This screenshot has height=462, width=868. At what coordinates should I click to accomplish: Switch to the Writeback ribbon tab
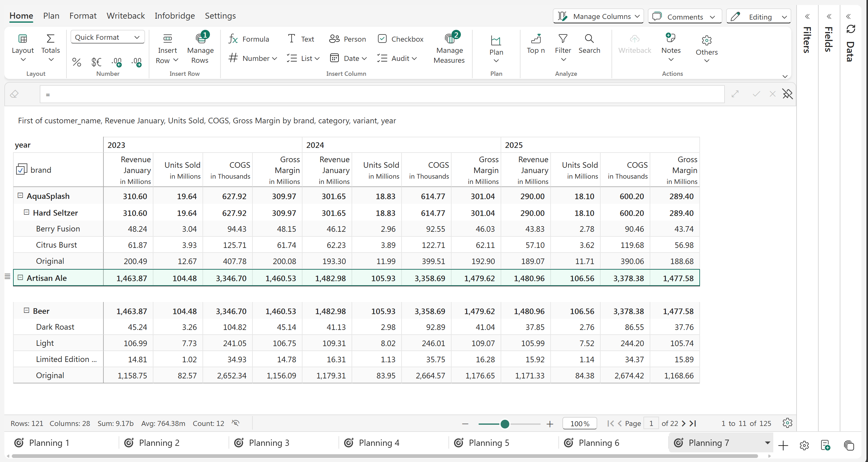[125, 16]
